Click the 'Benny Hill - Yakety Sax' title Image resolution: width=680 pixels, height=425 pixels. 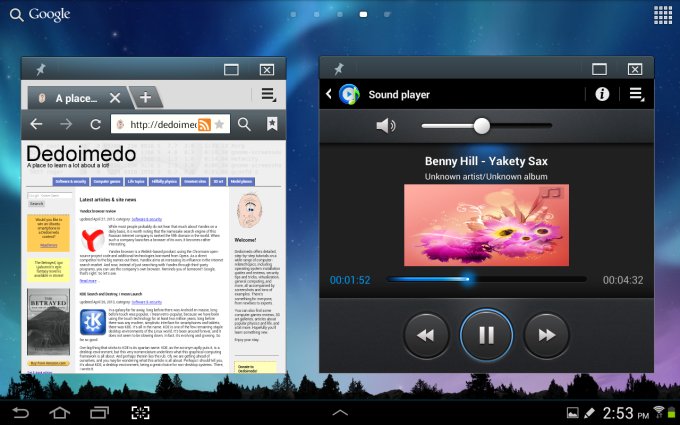486,161
